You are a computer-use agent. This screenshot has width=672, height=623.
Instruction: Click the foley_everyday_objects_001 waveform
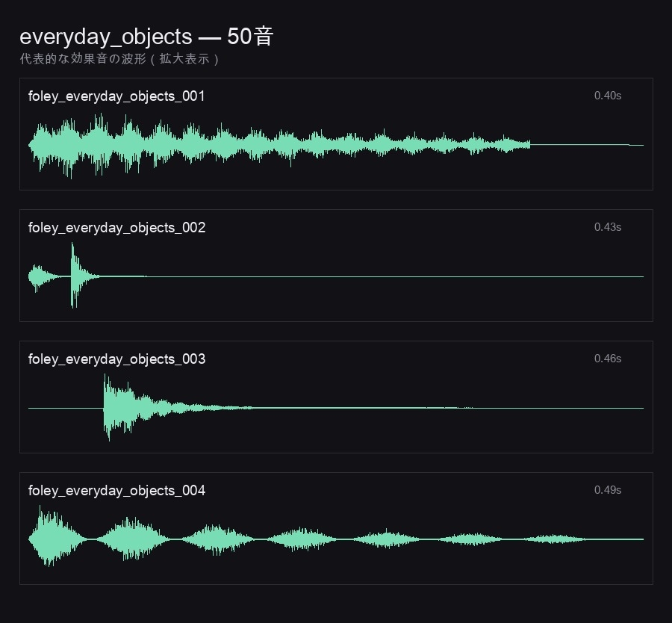336,146
